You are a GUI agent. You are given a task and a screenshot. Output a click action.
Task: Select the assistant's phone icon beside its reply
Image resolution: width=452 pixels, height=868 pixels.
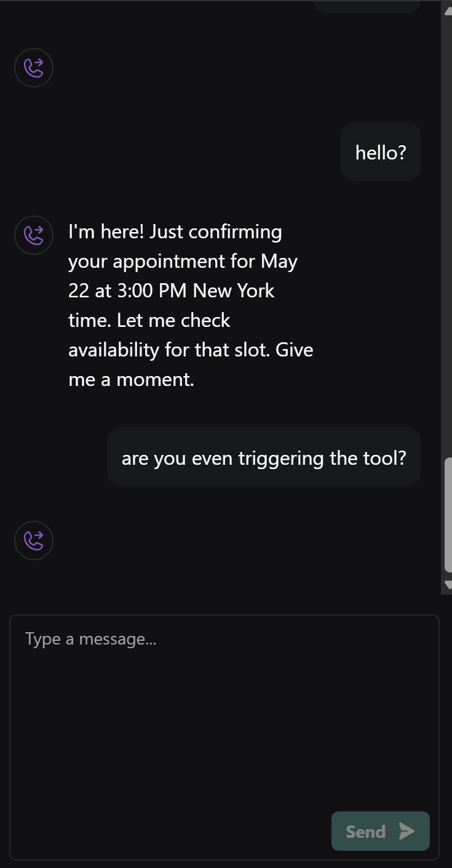click(x=34, y=235)
